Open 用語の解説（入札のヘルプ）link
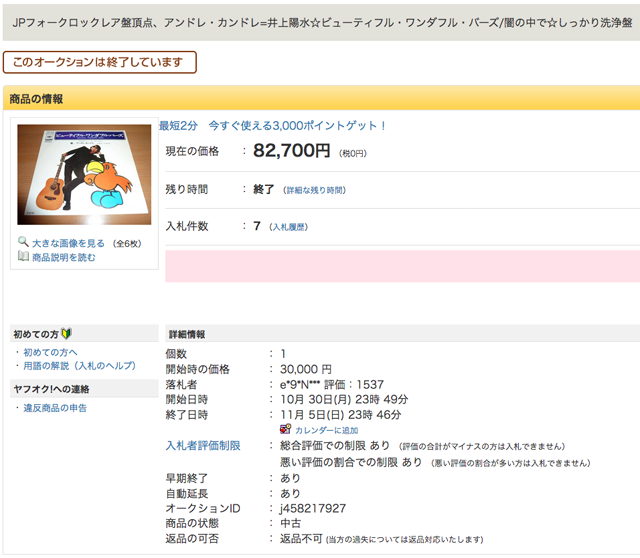This screenshot has width=640, height=558. (80, 366)
